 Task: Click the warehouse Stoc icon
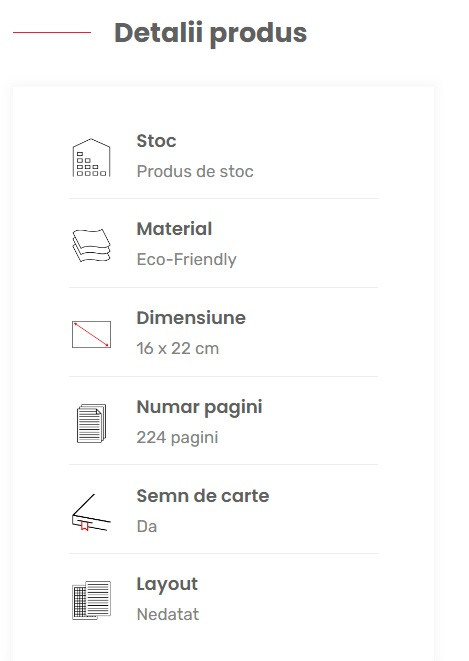point(91,157)
